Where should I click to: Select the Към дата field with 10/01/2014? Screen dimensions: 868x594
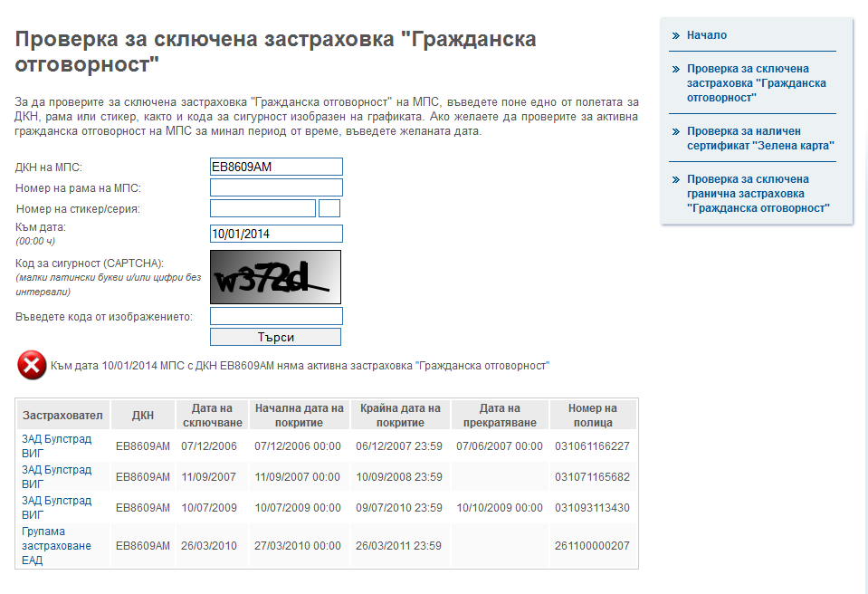click(x=276, y=234)
